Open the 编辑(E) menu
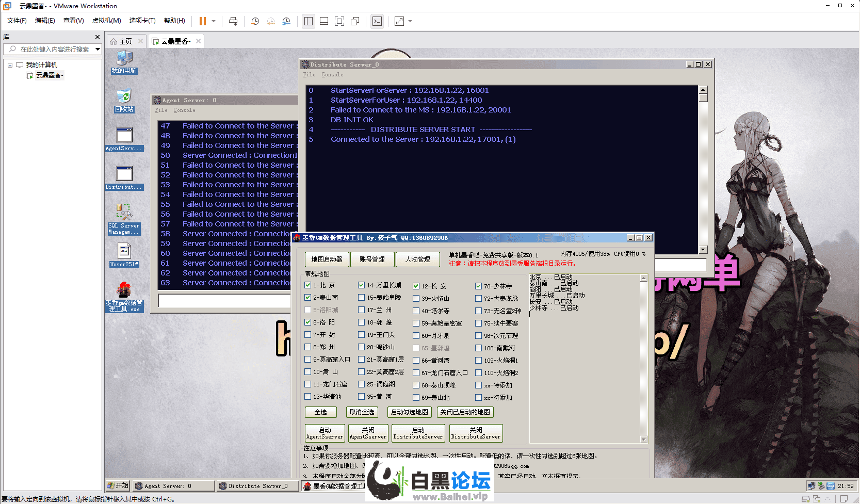Image resolution: width=860 pixels, height=504 pixels. [45, 21]
